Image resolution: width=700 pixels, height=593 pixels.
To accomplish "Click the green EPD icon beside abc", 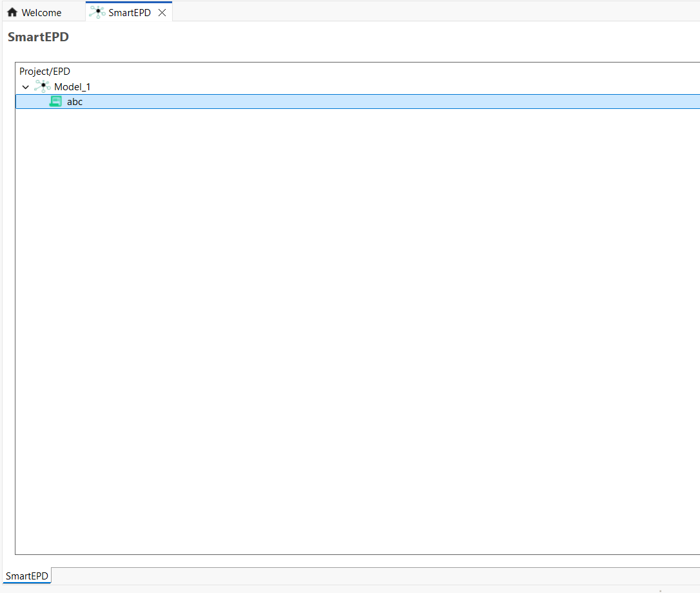I will click(x=55, y=101).
